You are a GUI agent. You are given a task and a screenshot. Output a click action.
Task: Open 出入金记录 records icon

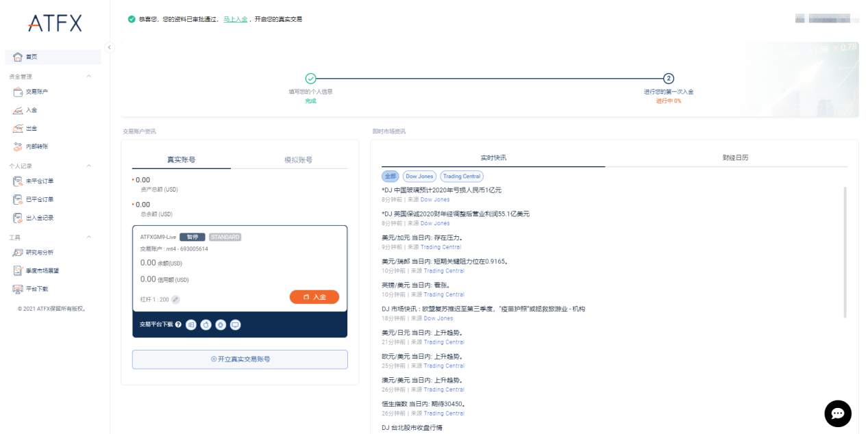tap(18, 218)
